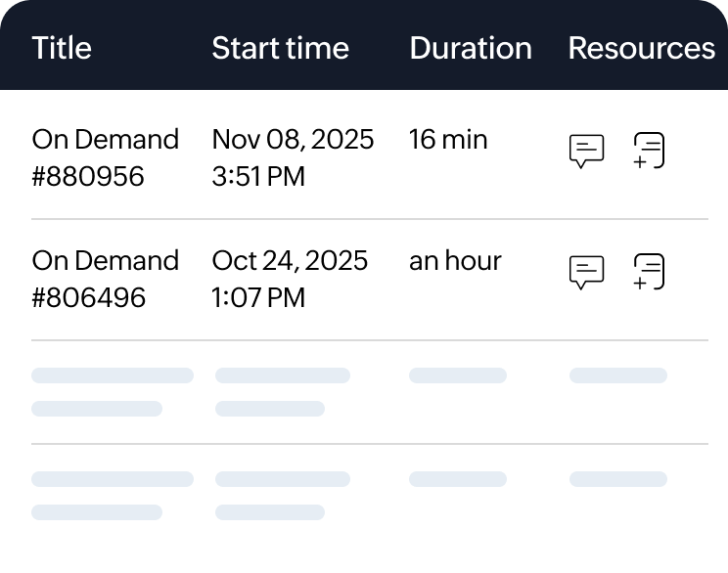Click the last row's placeholder duration
Screen dimensions: 728x573
tap(457, 479)
